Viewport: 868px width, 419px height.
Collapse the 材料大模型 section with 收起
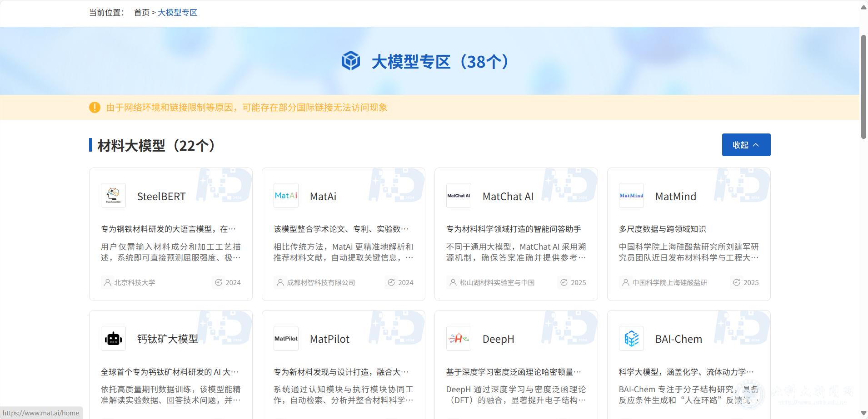(x=746, y=145)
